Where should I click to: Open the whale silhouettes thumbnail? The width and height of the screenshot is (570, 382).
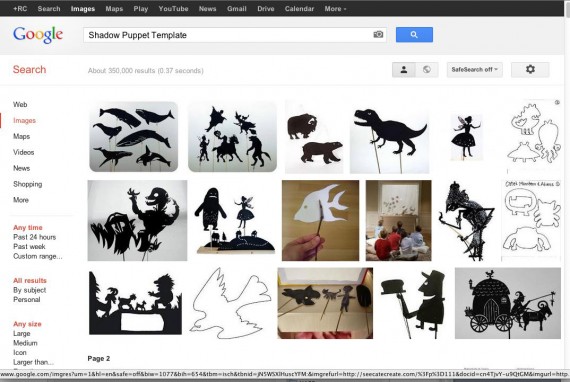click(134, 137)
